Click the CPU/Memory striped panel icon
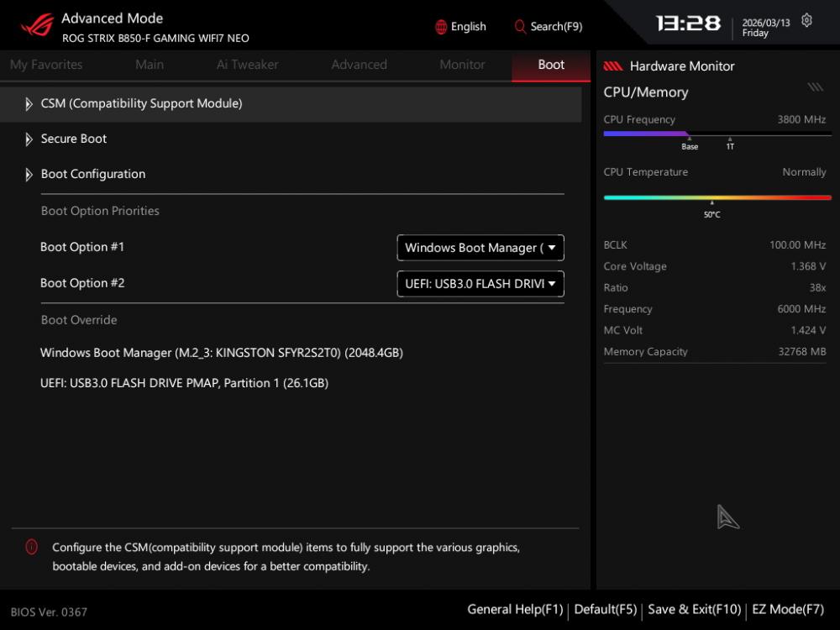The image size is (840, 630). coord(815,87)
